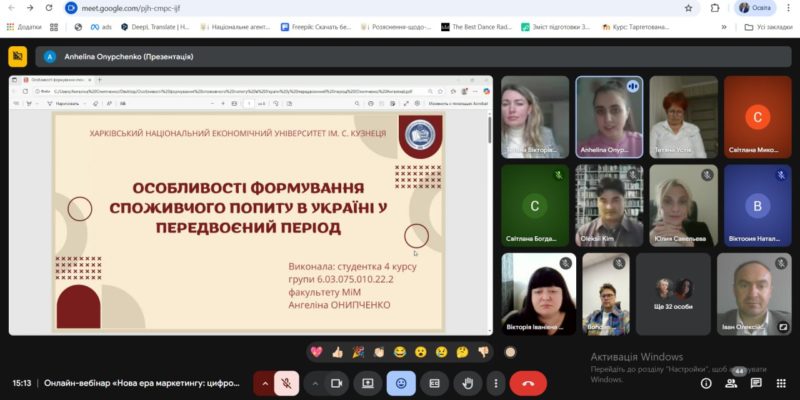Send the thumbs down reaction
Image resolution: width=800 pixels, height=400 pixels.
pyautogui.click(x=483, y=352)
